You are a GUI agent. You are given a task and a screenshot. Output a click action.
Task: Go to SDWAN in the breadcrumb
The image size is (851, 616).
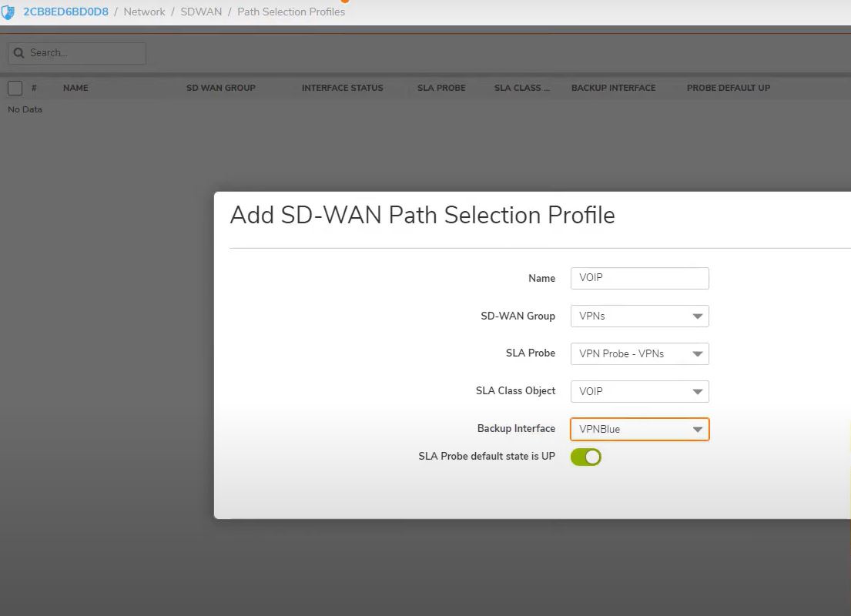coord(200,12)
